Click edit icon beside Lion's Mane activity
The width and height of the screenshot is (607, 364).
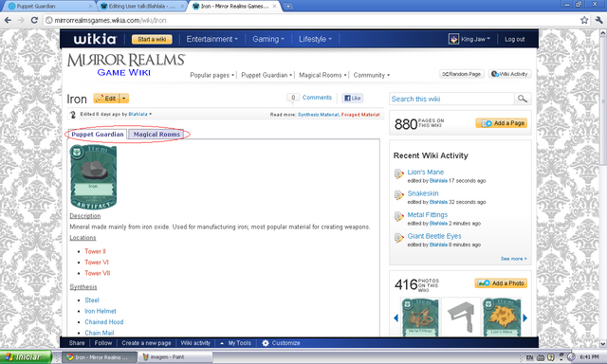[x=398, y=173]
